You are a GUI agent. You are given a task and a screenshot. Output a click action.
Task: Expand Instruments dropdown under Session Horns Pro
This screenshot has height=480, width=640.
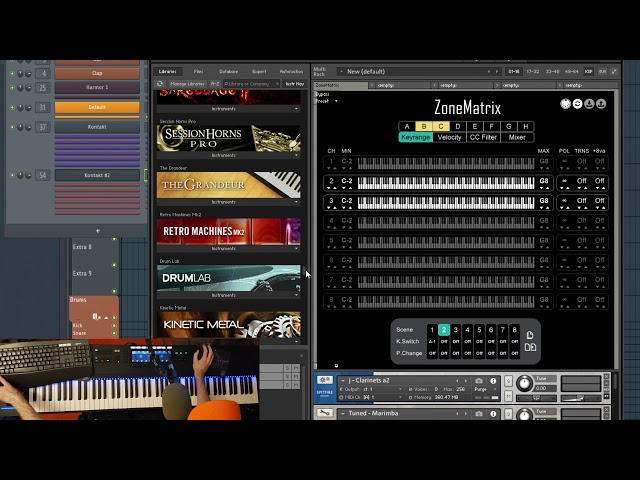coord(296,156)
